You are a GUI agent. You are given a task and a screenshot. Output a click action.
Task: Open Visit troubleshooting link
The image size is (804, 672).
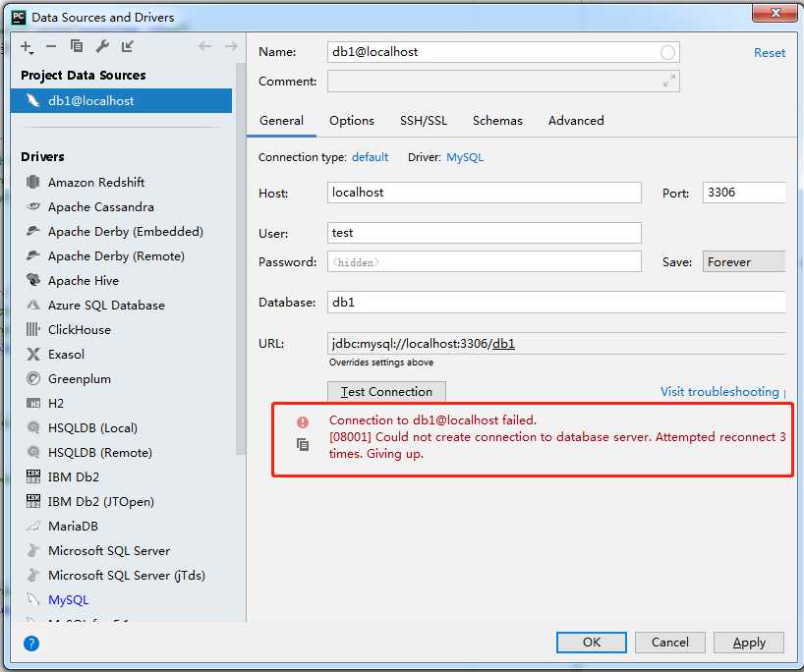tap(719, 392)
